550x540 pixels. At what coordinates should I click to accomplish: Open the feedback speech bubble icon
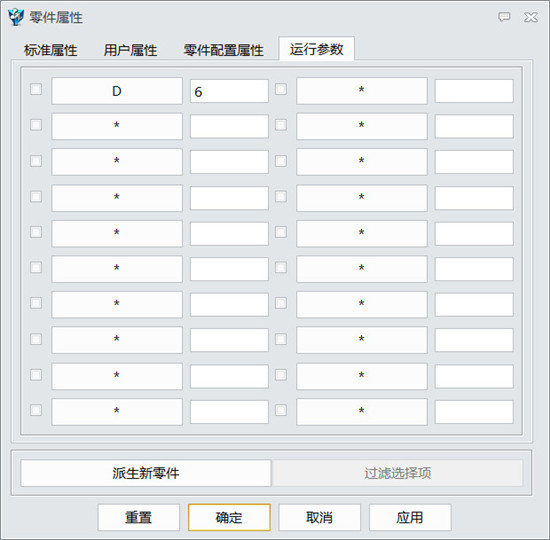pyautogui.click(x=504, y=17)
